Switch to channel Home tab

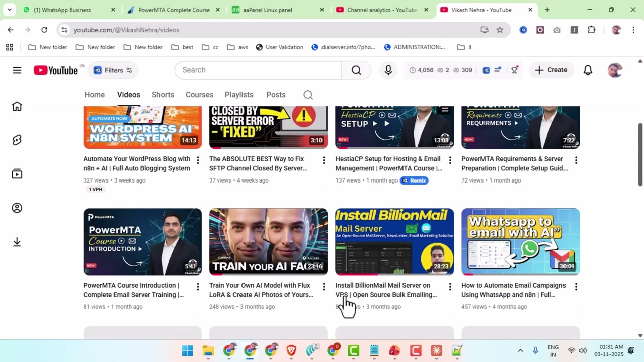[95, 95]
